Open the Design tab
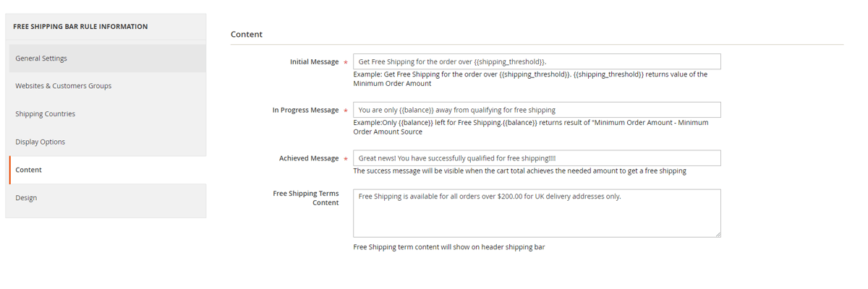Viewport: 868px width, 289px height. 26,198
